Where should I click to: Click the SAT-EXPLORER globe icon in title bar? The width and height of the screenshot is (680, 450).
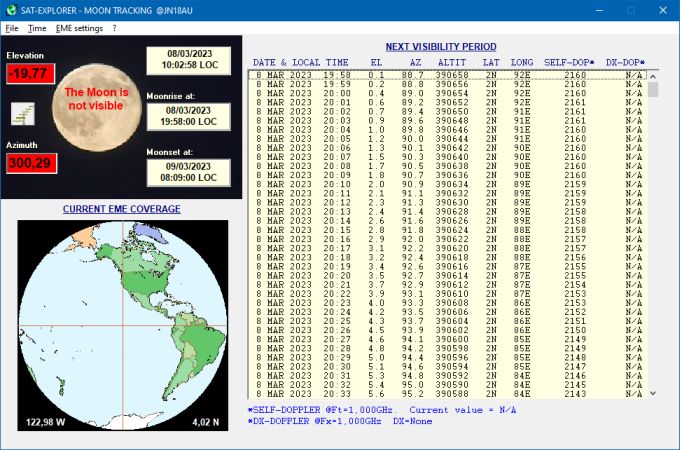click(11, 10)
